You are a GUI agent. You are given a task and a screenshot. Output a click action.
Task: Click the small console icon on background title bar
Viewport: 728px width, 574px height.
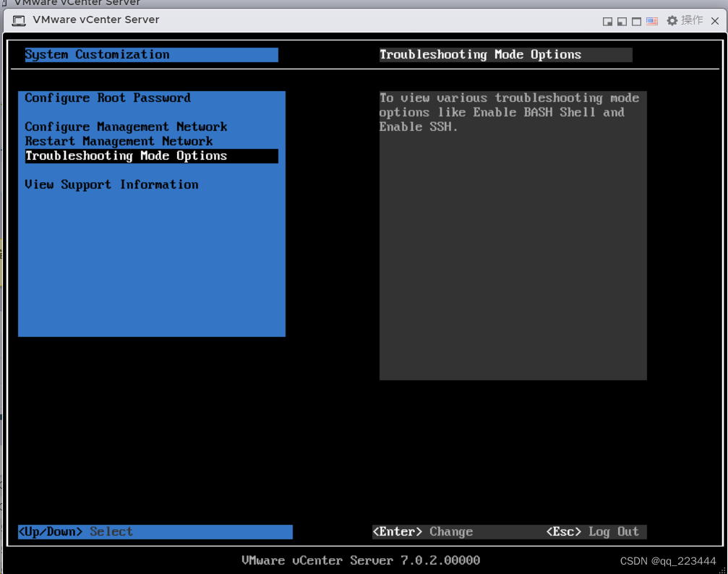[6, 3]
